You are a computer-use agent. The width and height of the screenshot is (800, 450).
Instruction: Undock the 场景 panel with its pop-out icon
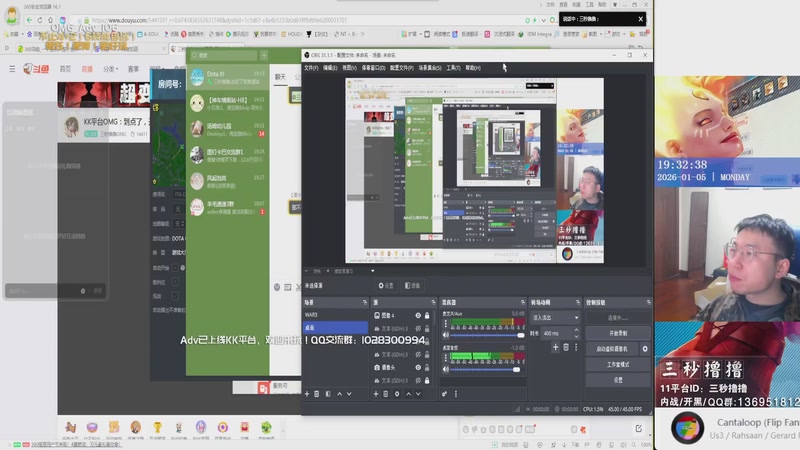pyautogui.click(x=364, y=303)
